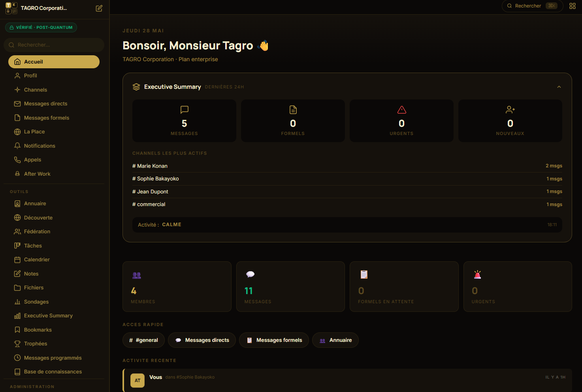Image resolution: width=582 pixels, height=392 pixels.
Task: Click the Messages count card showing 5
Action: click(184, 121)
